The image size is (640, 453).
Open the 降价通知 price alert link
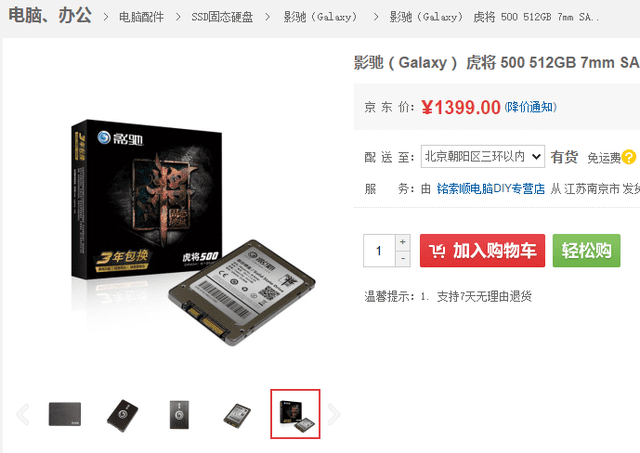point(531,107)
